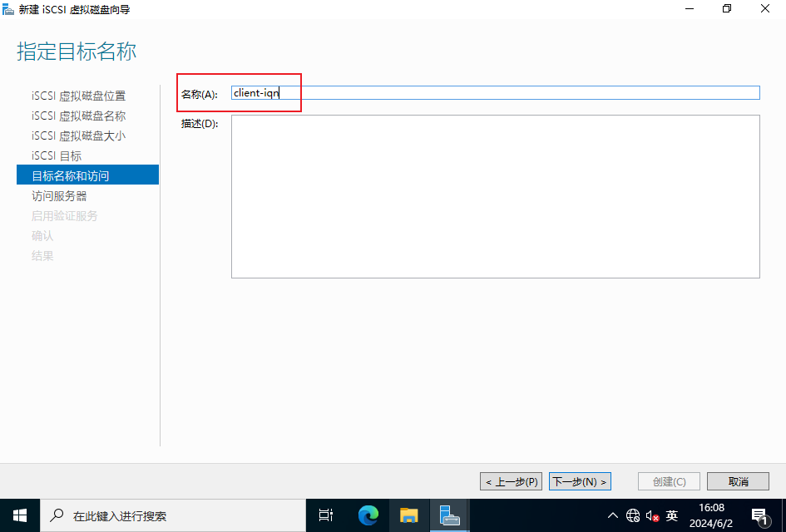The height and width of the screenshot is (532, 786).
Task: Click the 上一步(P) button
Action: click(x=512, y=481)
